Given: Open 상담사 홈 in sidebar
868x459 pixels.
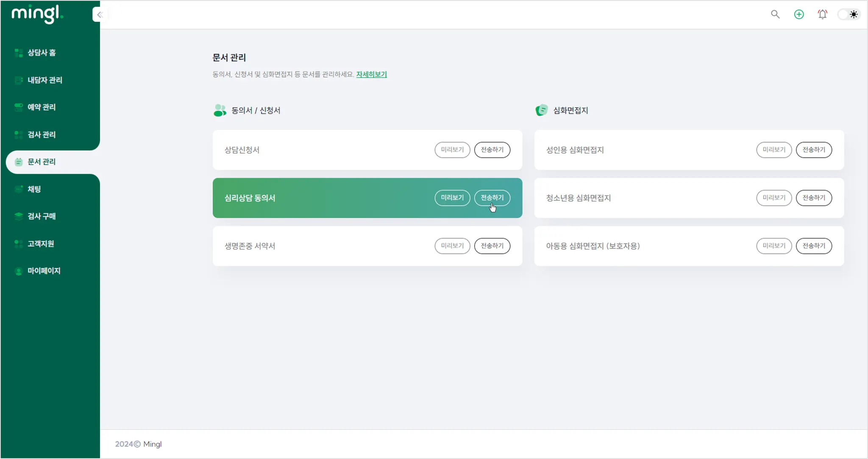Looking at the screenshot, I should click(42, 53).
